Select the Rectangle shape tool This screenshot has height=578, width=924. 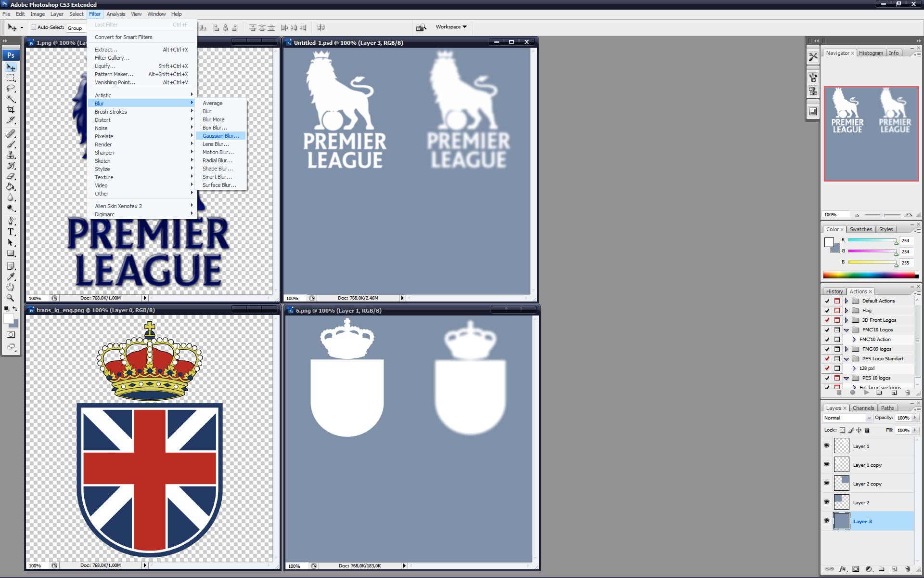(11, 253)
